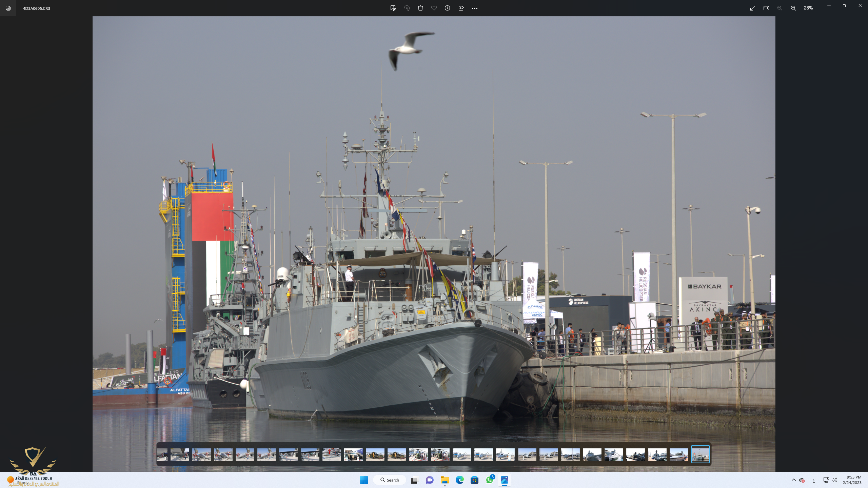Screen dimensions: 868x488
Task: Open the 9:55 PM clock and calendar
Action: [x=852, y=480]
